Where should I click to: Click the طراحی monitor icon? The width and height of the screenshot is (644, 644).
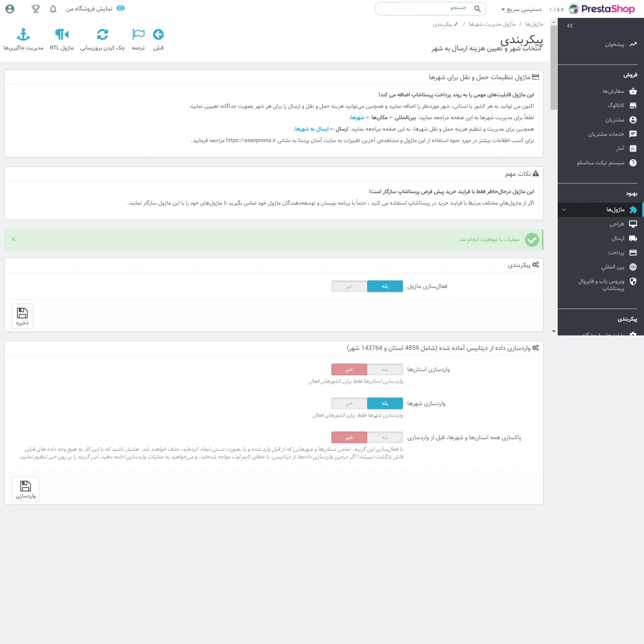pos(633,224)
